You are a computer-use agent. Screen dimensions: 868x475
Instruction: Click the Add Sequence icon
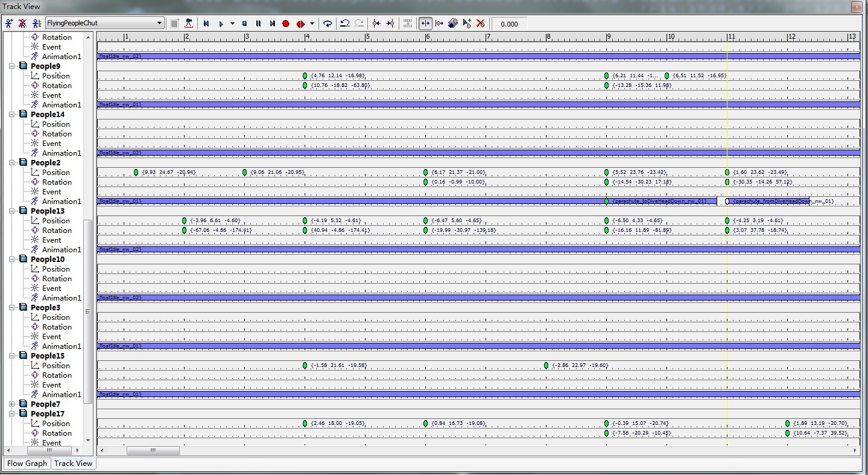pyautogui.click(x=8, y=24)
